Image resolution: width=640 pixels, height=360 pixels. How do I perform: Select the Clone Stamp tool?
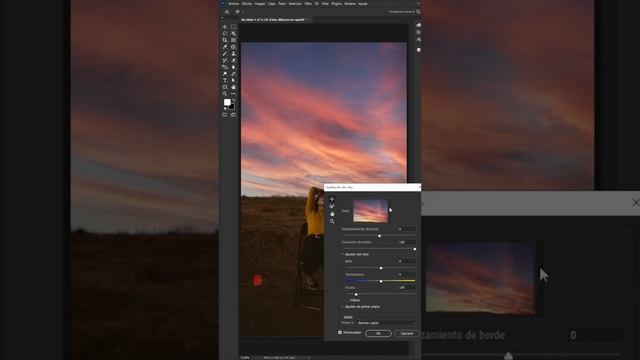click(233, 53)
